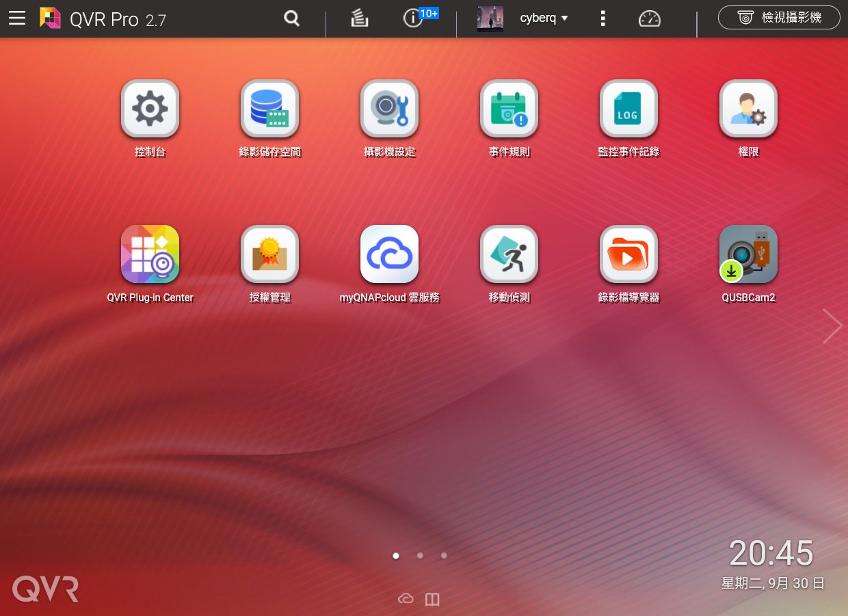Expand the cyberq user dropdown
This screenshot has width=848, height=616.
544,18
